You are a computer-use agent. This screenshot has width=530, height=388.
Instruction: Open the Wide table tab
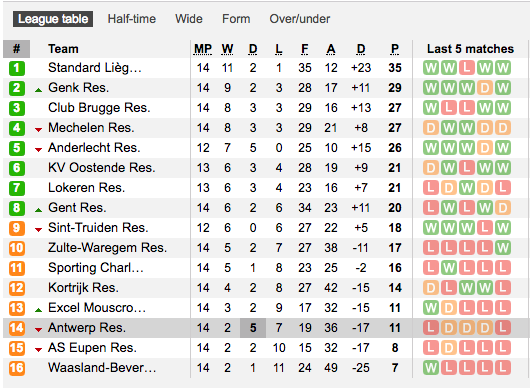click(x=189, y=19)
